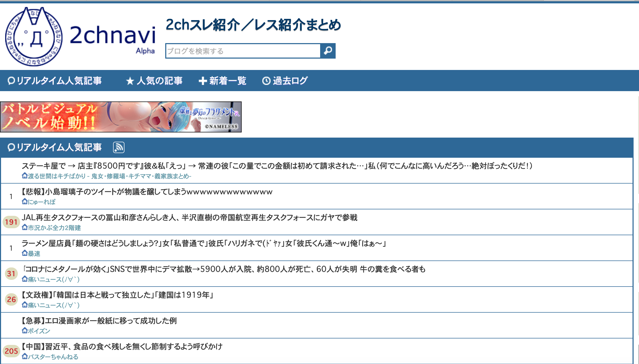Switch to 人気の記事 section

159,81
